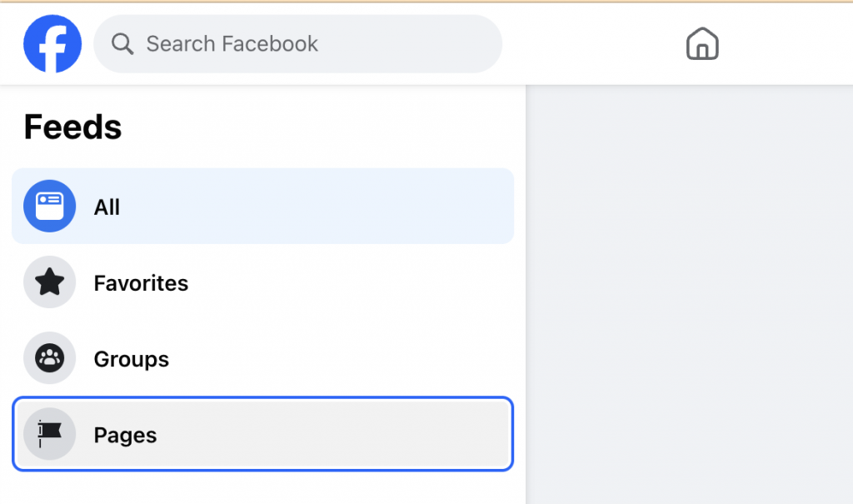Click inside the Search Facebook field
Image resolution: width=853 pixels, height=504 pixels.
tap(297, 43)
